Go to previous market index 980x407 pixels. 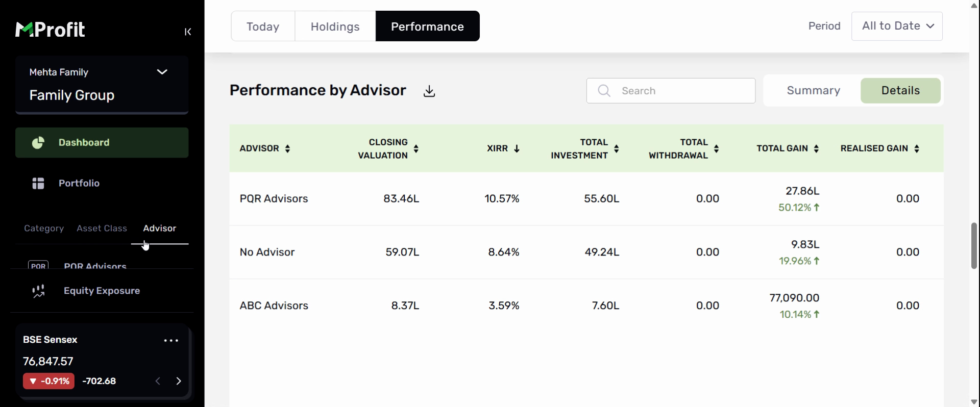pos(158,381)
